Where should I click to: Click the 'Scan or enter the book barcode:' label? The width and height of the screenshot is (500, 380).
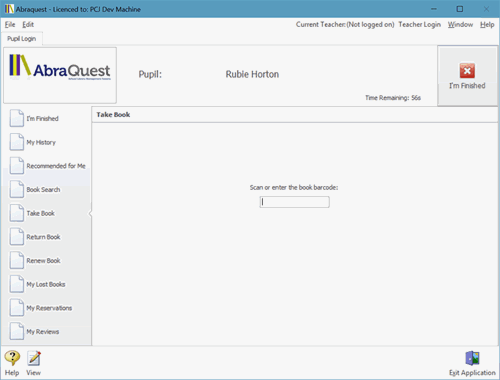click(294, 187)
